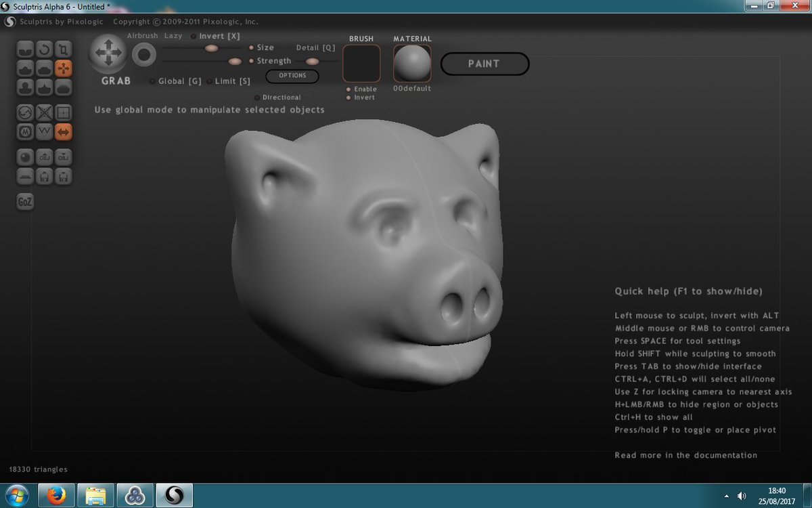Toggle the Enable option under BRUSH
Viewport: 812px width, 508px height.
[x=361, y=89]
